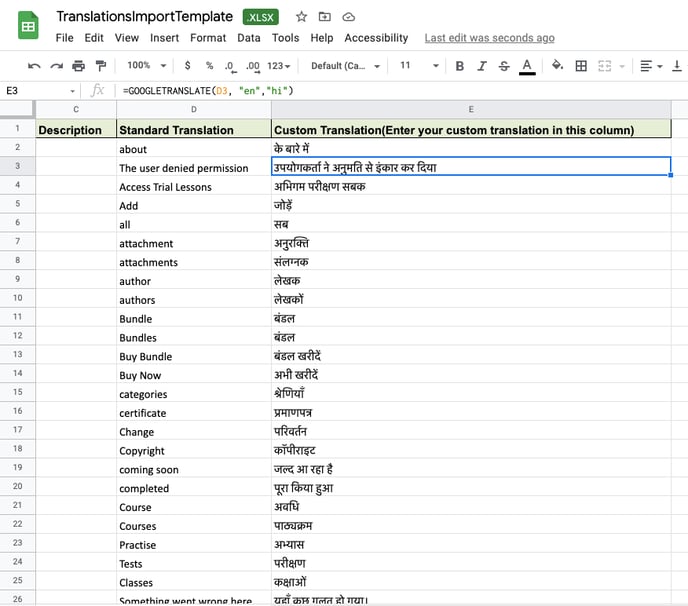Image resolution: width=688 pixels, height=606 pixels.
Task: Select the 'Standard Translation' header cell
Action: click(194, 129)
